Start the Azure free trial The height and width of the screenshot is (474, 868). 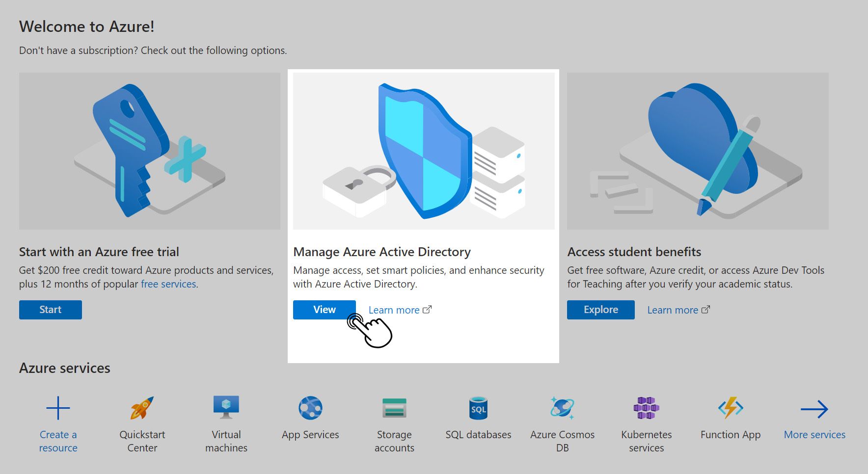(x=50, y=310)
